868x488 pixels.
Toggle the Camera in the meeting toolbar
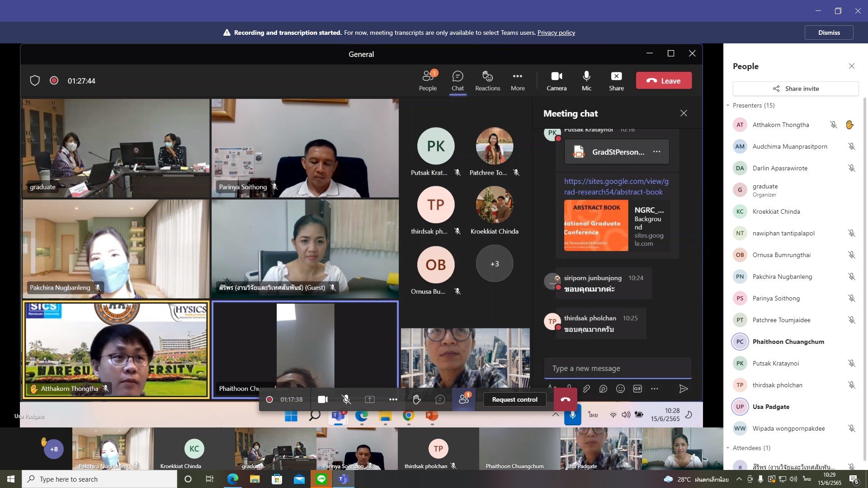pyautogui.click(x=557, y=81)
